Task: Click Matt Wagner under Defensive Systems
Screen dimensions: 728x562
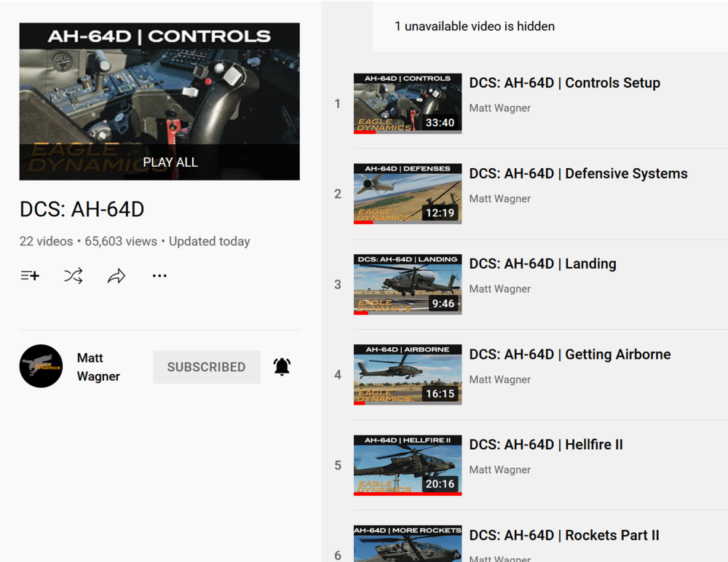Action: click(499, 199)
